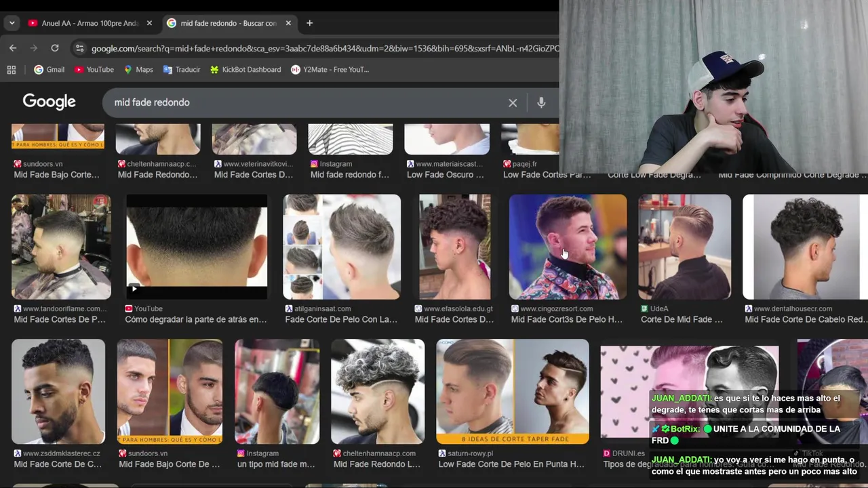Open the Y2Mate bookmark
This screenshot has height=488, width=868.
coord(330,69)
